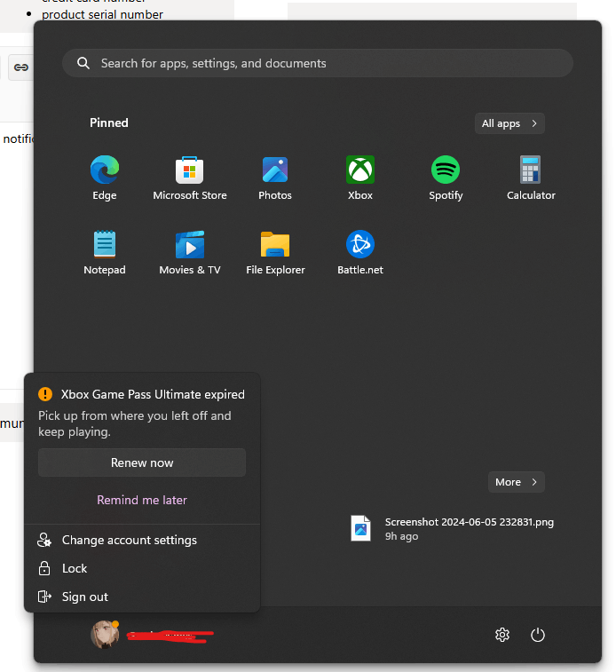Click the Remind me later link

[142, 500]
